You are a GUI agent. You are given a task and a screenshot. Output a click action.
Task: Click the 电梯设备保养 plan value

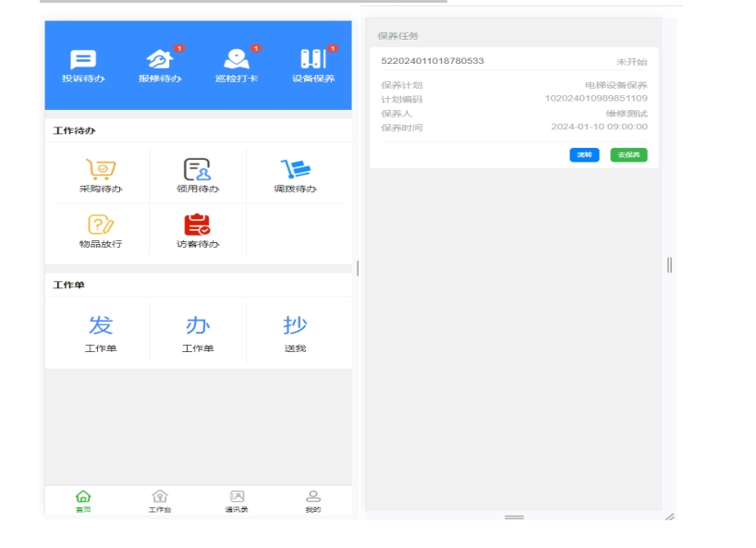(x=616, y=85)
